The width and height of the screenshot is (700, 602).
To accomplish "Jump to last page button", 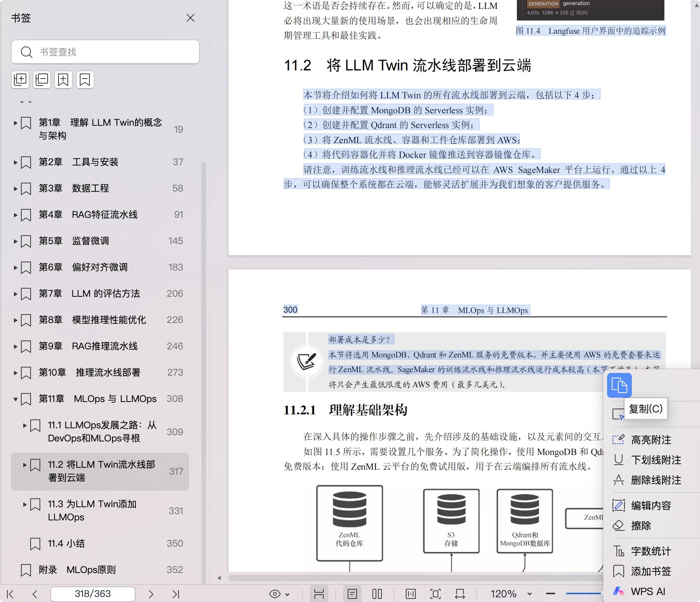I will click(176, 594).
